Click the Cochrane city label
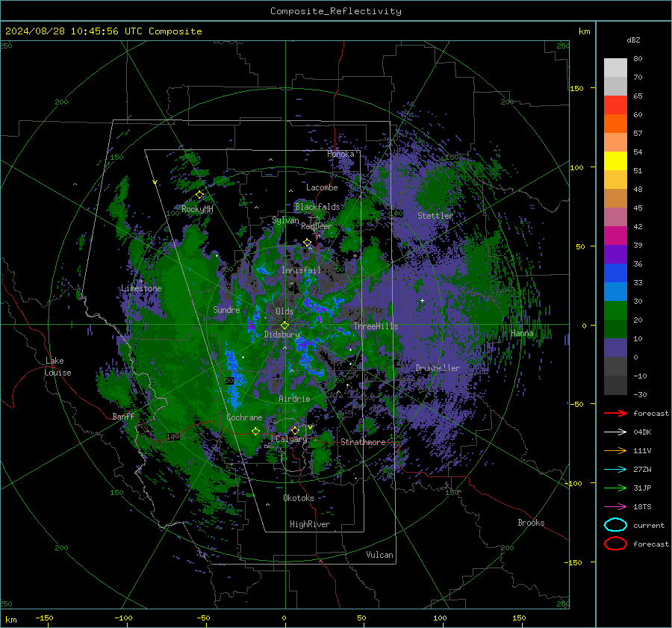The image size is (672, 628). [x=244, y=417]
